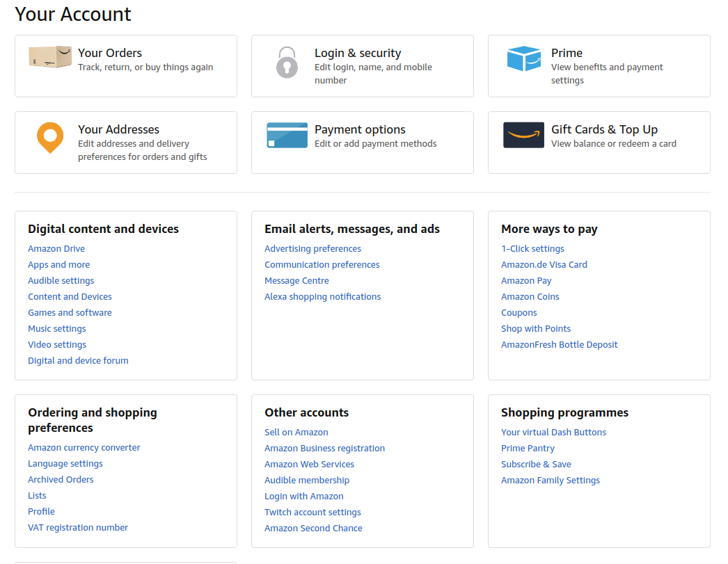
Task: Open the Lists link
Action: tap(37, 496)
